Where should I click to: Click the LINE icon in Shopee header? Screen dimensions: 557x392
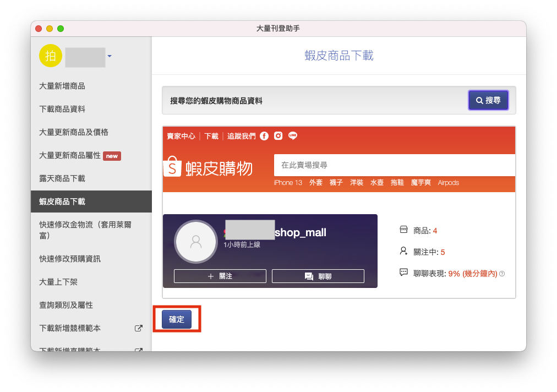(293, 136)
